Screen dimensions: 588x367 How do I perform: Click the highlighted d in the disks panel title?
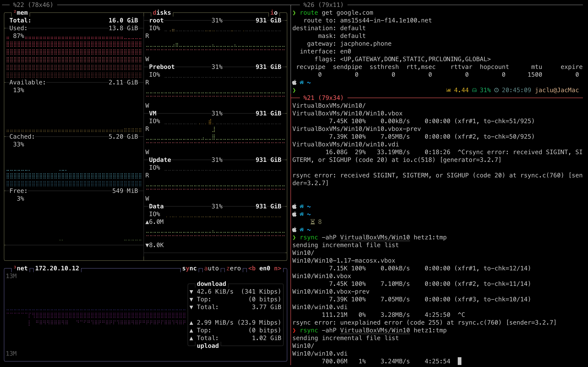click(155, 12)
